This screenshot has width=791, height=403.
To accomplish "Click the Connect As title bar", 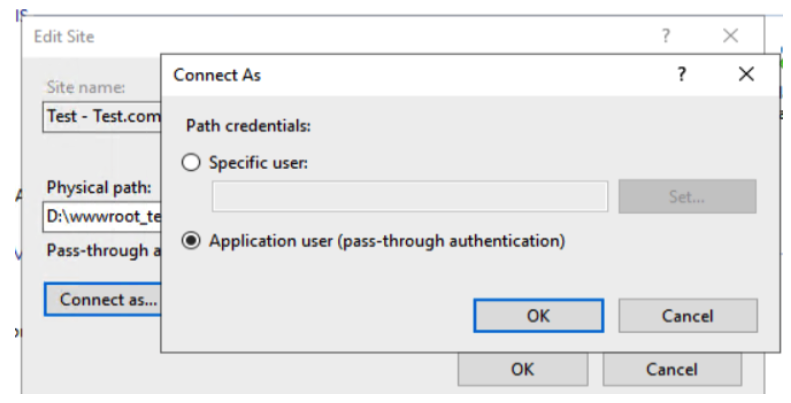I will 400,75.
